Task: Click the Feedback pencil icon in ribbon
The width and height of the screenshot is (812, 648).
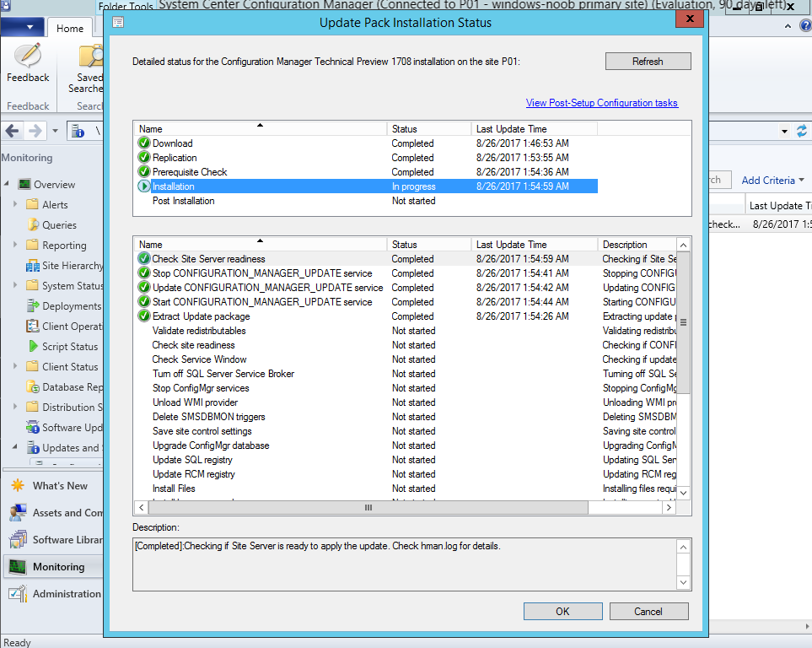Action: 28,55
